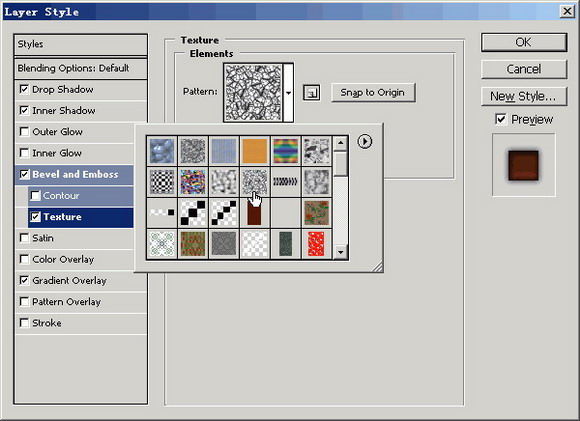This screenshot has height=421, width=580.
Task: Click the pattern list scroll down arrow
Action: point(340,253)
